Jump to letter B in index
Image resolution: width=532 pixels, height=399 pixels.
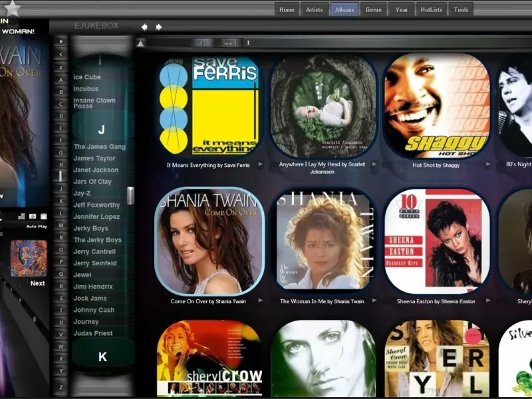[61, 92]
